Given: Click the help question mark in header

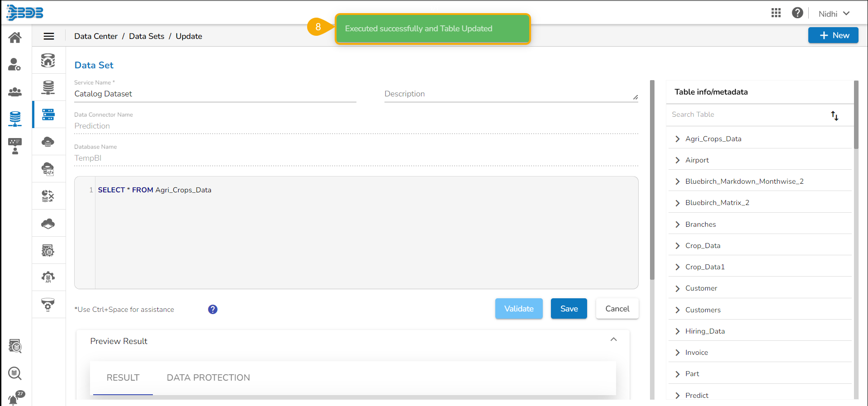Looking at the screenshot, I should [x=797, y=13].
